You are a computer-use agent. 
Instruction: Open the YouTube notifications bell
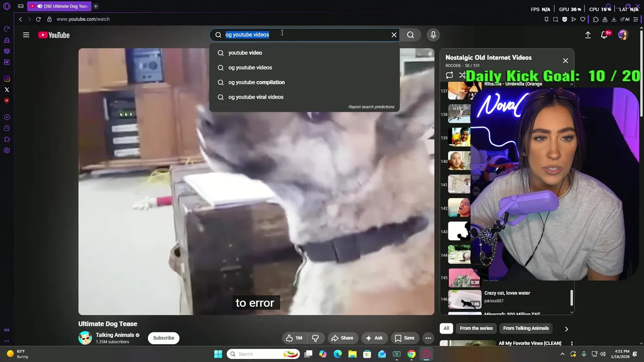pyautogui.click(x=605, y=35)
